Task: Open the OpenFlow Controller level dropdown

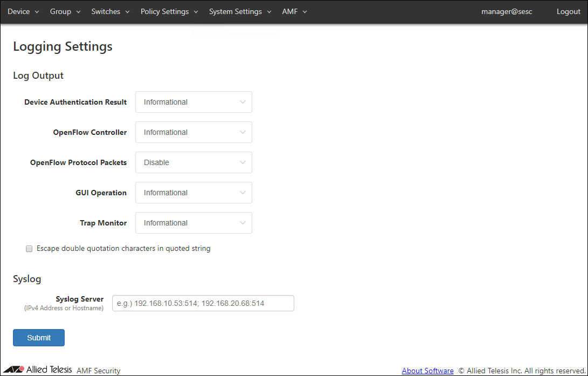Action: tap(193, 132)
